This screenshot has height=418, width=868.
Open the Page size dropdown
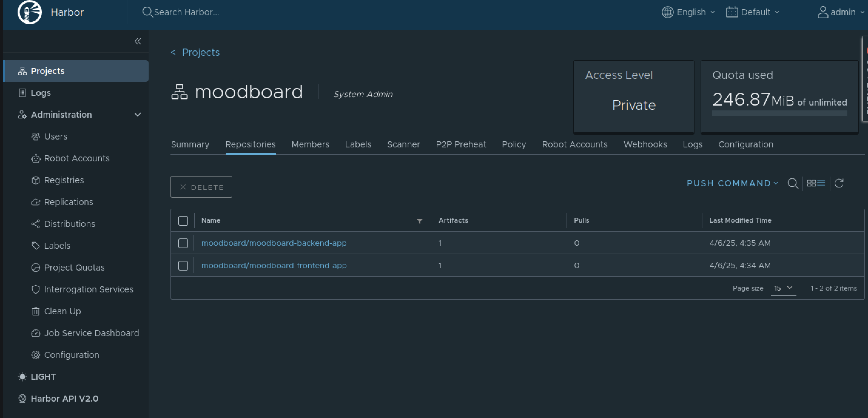click(x=783, y=288)
